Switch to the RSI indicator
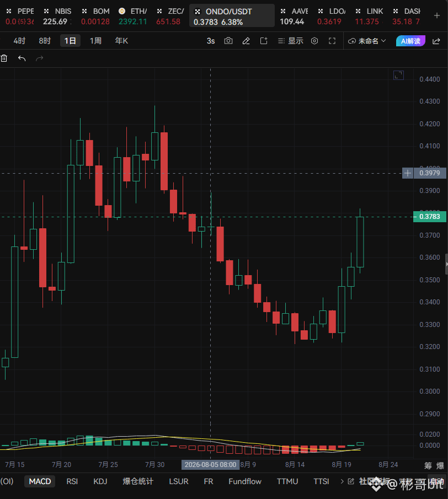 coord(72,481)
